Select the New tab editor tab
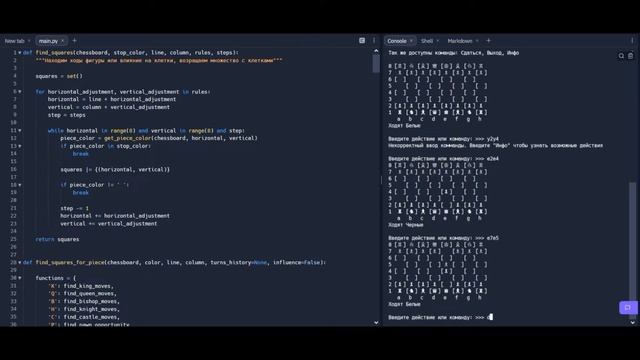Screen dimensions: 640x360 click(x=14, y=41)
